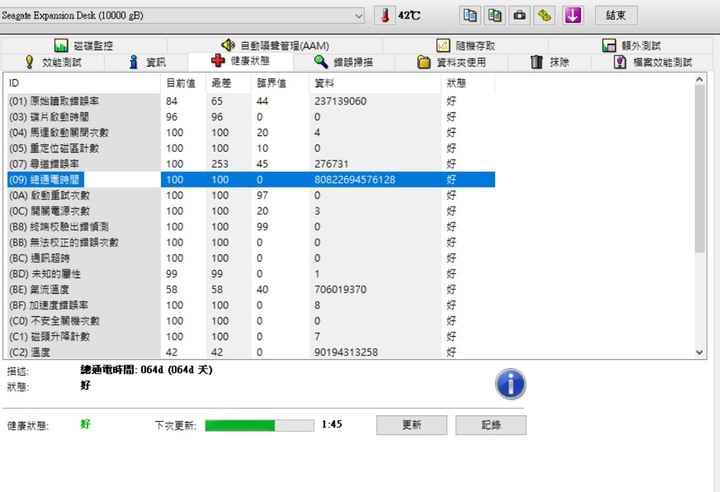The image size is (720, 492).
Task: Click the copy text to clipboard icon
Action: click(x=470, y=15)
